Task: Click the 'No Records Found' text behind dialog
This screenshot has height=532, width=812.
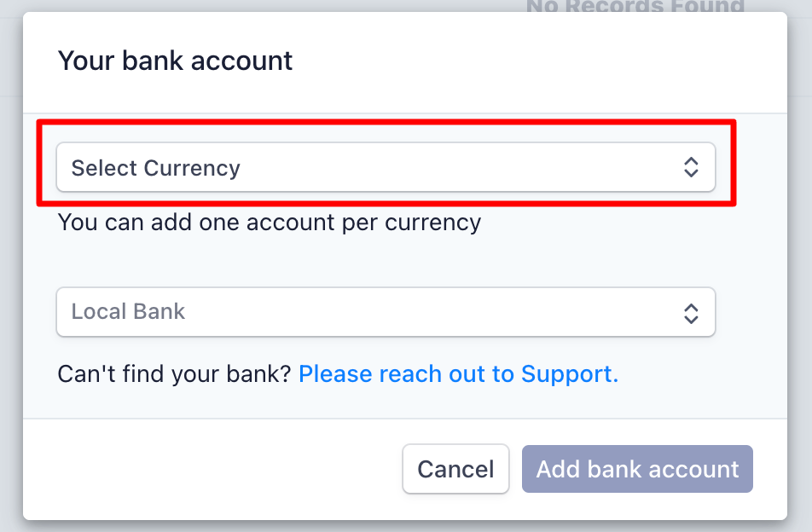Action: point(635,6)
